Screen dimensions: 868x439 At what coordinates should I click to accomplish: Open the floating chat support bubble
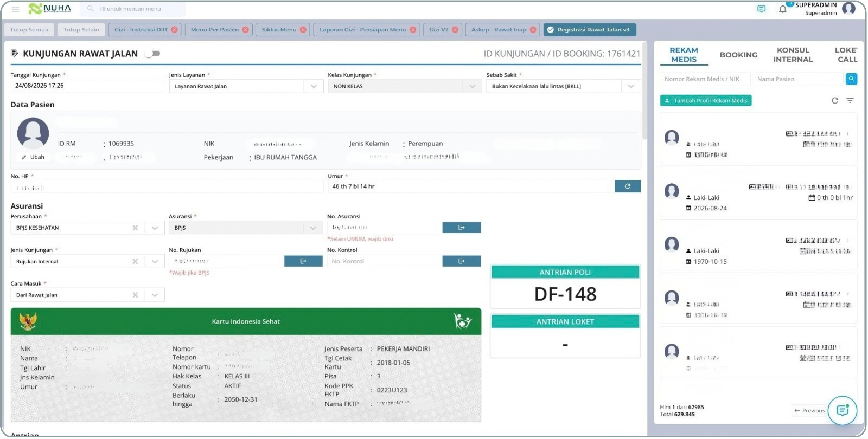coord(843,410)
